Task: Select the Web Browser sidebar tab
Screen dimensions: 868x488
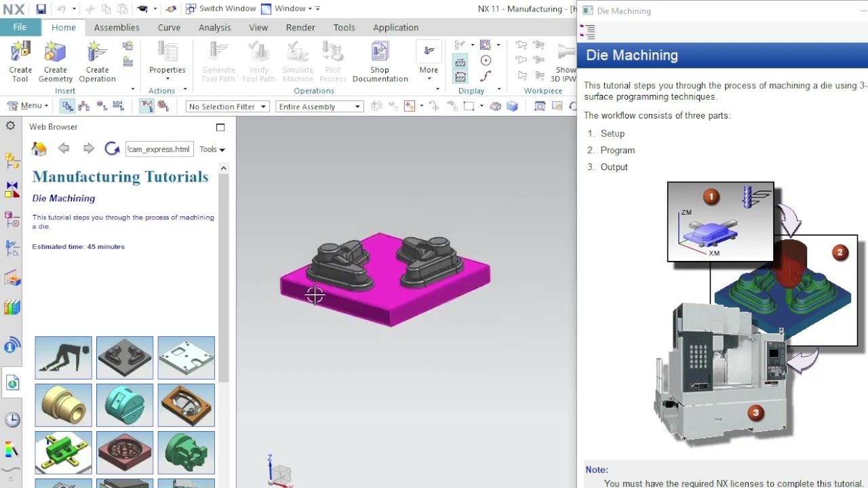Action: tap(12, 384)
